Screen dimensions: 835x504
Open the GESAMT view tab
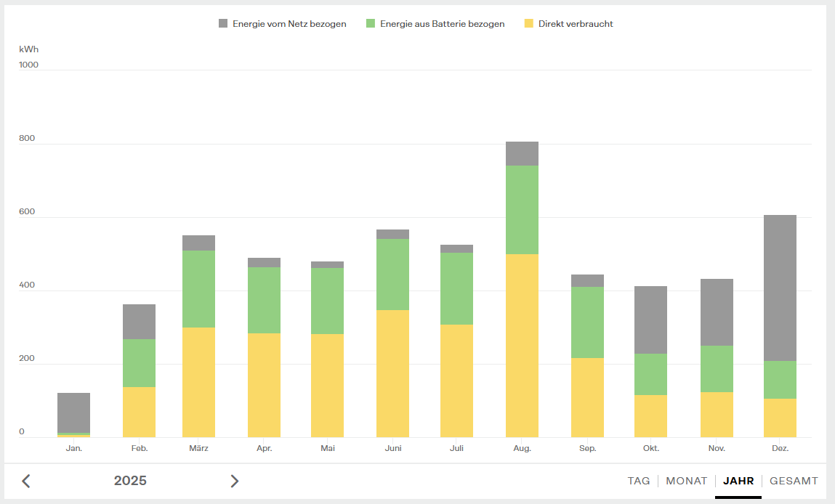point(794,481)
